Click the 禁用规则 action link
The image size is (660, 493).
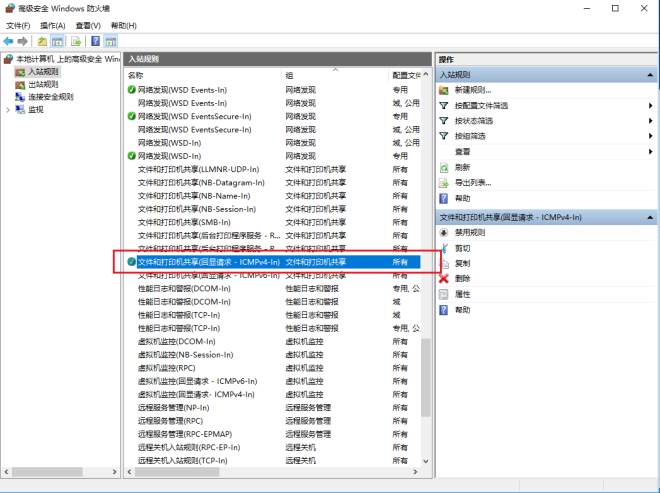pos(470,232)
